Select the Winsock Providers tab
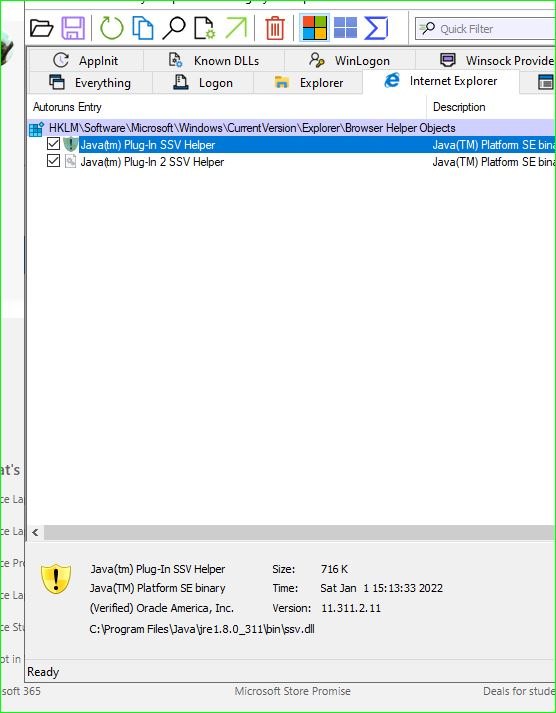 coord(486,60)
